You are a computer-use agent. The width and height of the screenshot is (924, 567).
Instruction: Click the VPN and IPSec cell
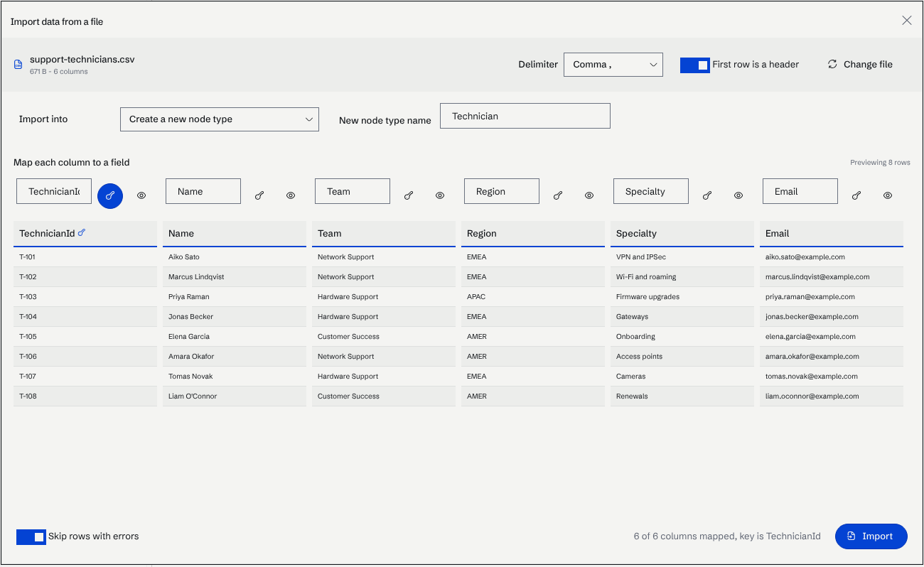pyautogui.click(x=682, y=257)
